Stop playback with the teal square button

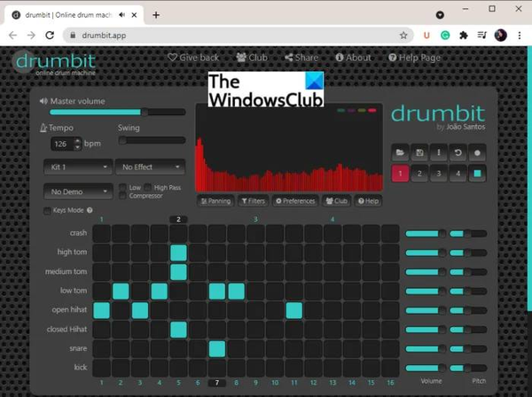(x=477, y=174)
